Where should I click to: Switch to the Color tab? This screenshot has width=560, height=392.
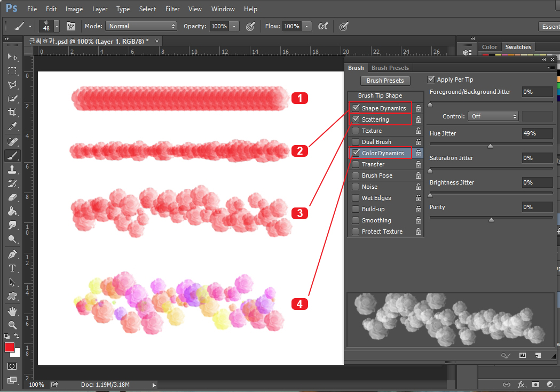coord(490,47)
